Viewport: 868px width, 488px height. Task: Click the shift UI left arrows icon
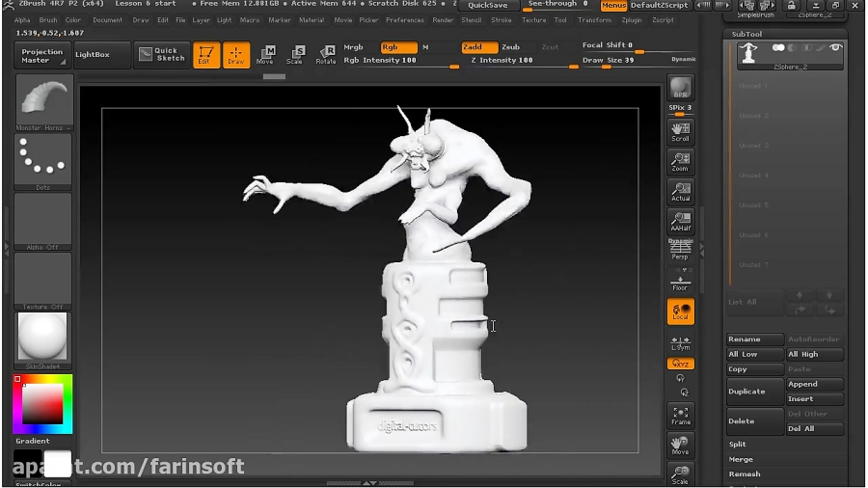[x=704, y=5]
